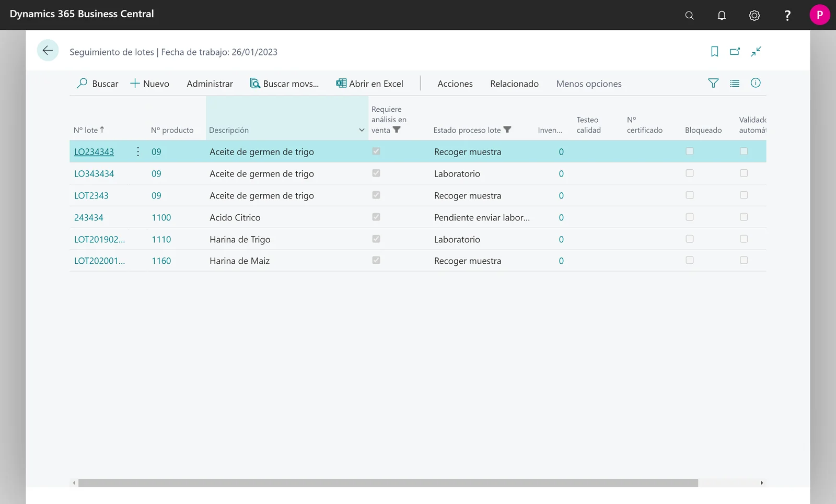Toggle Bloqueado checkbox for lot LO343434
The image size is (836, 504).
tap(690, 173)
